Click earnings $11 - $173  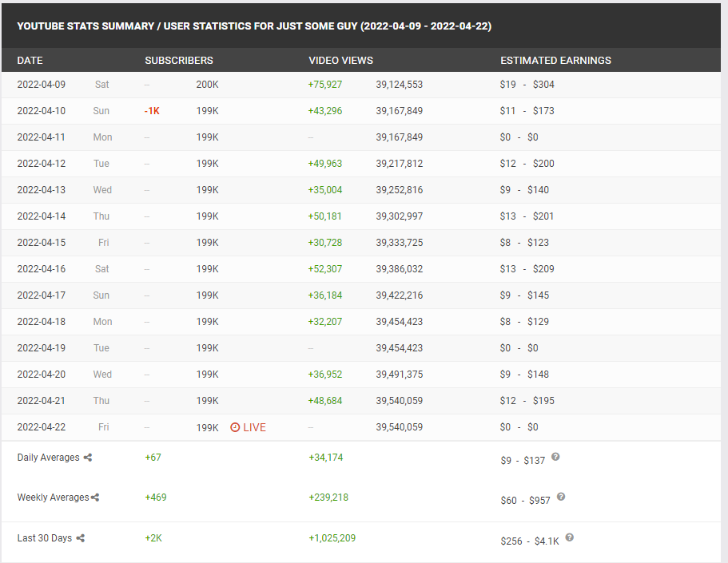(527, 111)
